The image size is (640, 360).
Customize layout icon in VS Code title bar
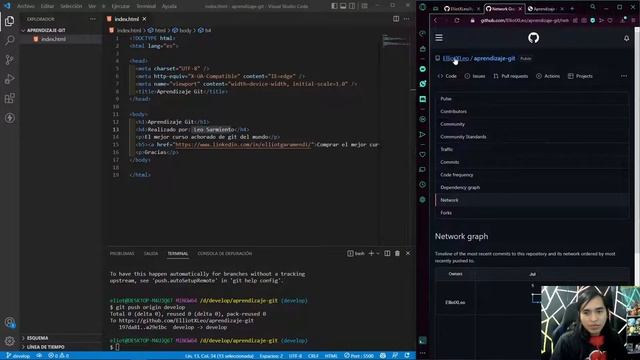[364, 6]
